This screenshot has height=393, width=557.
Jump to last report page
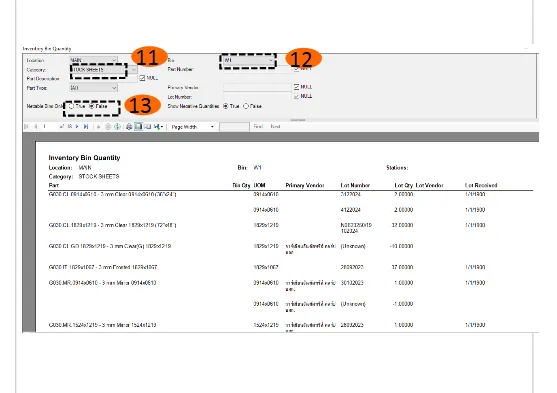(86, 126)
